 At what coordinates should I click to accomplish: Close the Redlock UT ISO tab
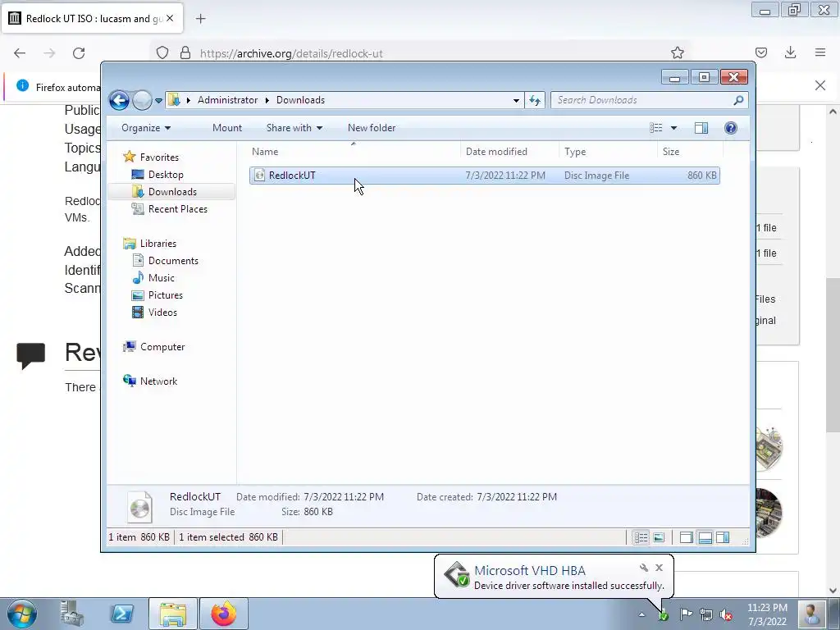pyautogui.click(x=170, y=18)
